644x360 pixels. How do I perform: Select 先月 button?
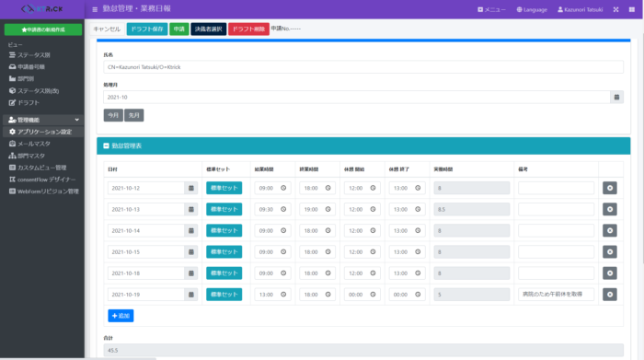134,115
